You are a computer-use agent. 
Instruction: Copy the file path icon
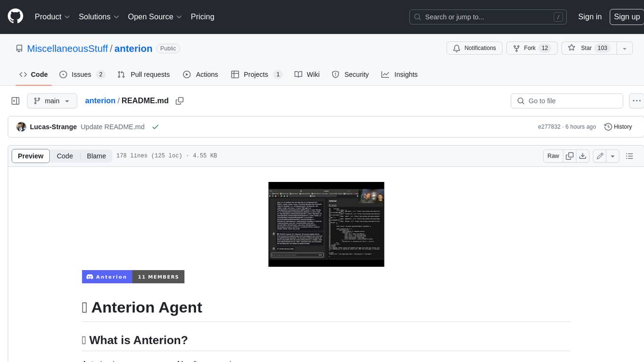pos(179,100)
